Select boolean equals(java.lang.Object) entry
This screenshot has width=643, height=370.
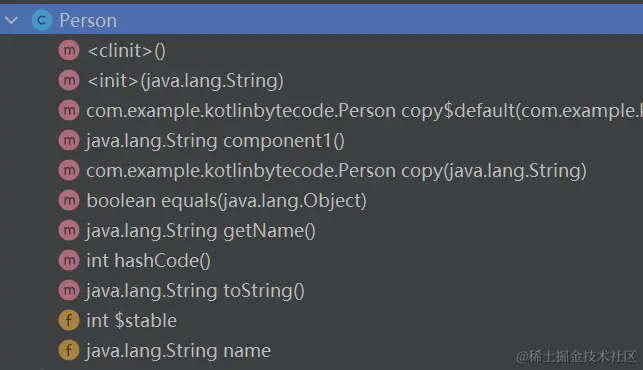pyautogui.click(x=226, y=201)
